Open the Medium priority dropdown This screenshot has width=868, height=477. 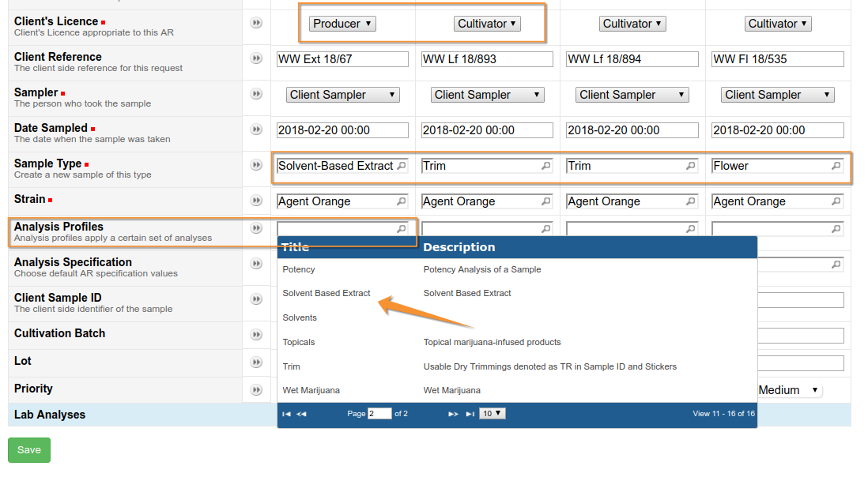789,390
